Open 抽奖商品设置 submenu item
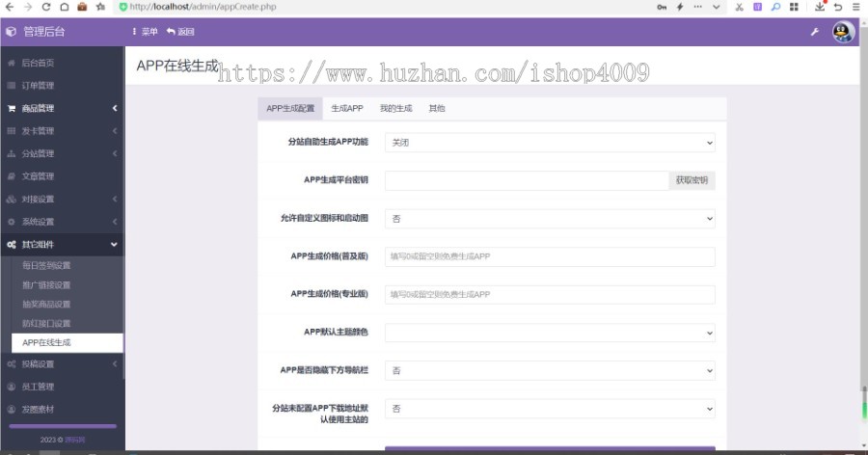868x455 pixels. (67, 304)
